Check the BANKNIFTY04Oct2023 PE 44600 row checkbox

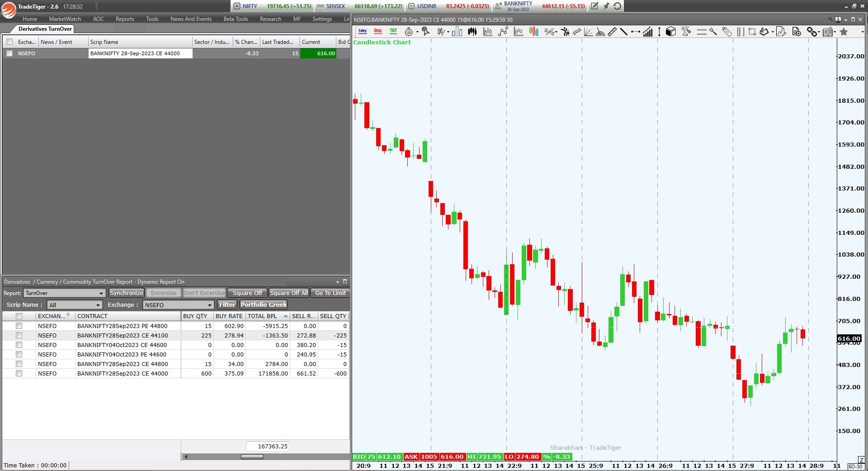pos(19,354)
